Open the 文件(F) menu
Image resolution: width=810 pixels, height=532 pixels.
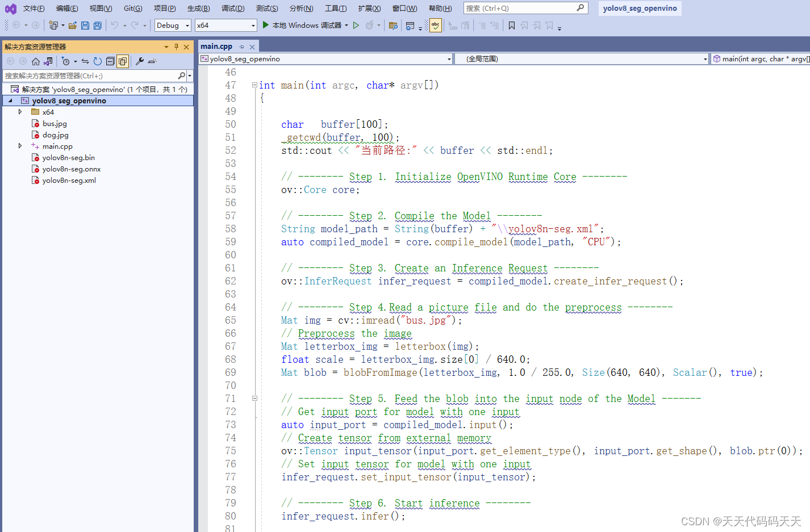point(34,8)
